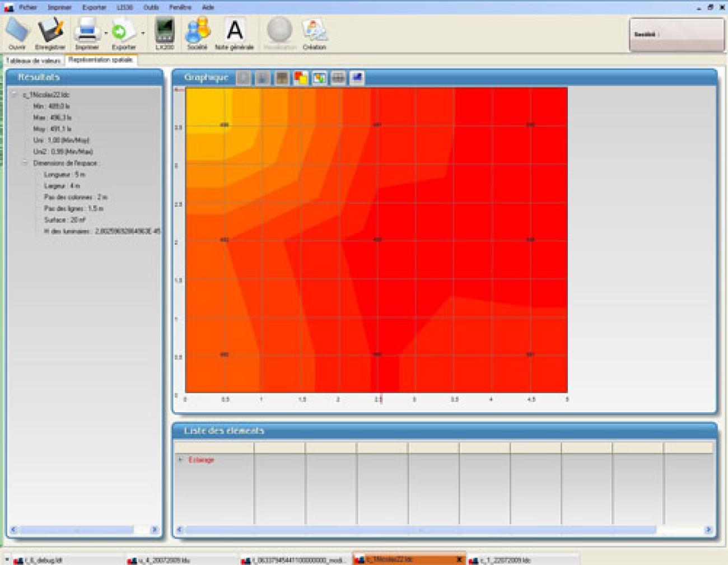
Task: Collapse the Dimensions de l'espace tree node
Action: pos(25,163)
